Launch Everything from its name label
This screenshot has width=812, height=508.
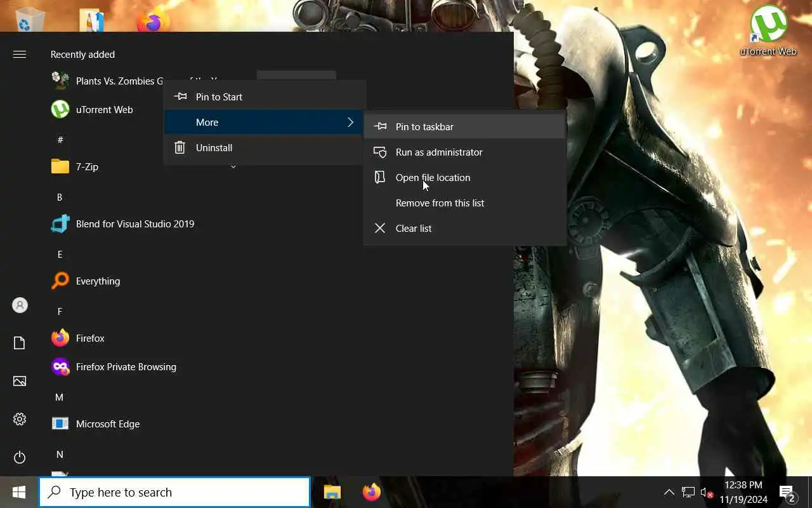[98, 281]
